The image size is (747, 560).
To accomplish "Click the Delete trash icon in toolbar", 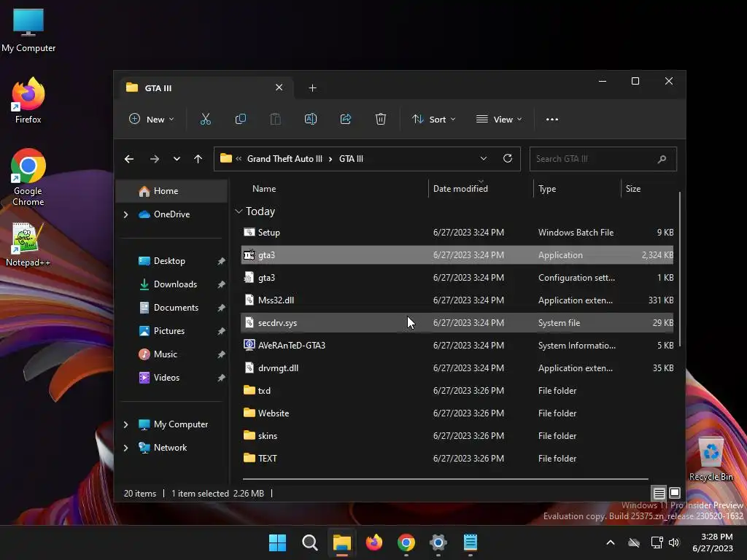I will pos(380,119).
